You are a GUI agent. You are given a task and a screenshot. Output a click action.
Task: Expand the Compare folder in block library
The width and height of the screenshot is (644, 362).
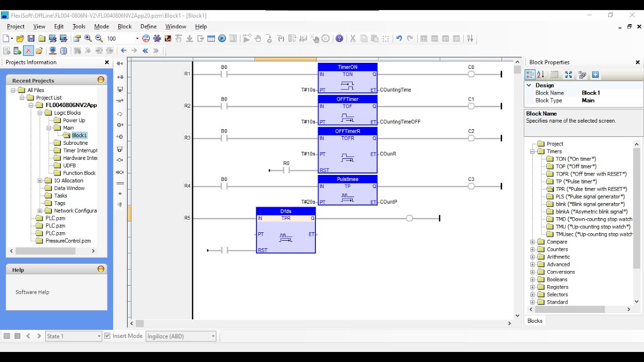pos(532,242)
